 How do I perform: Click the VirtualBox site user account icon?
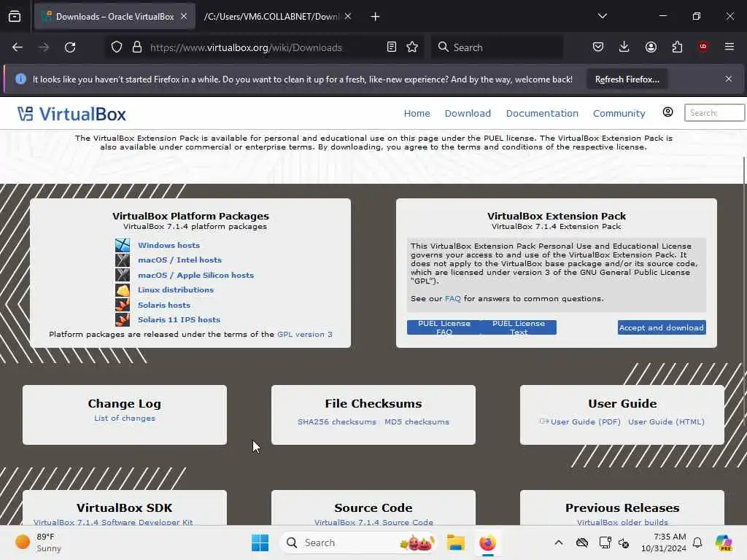pos(668,112)
